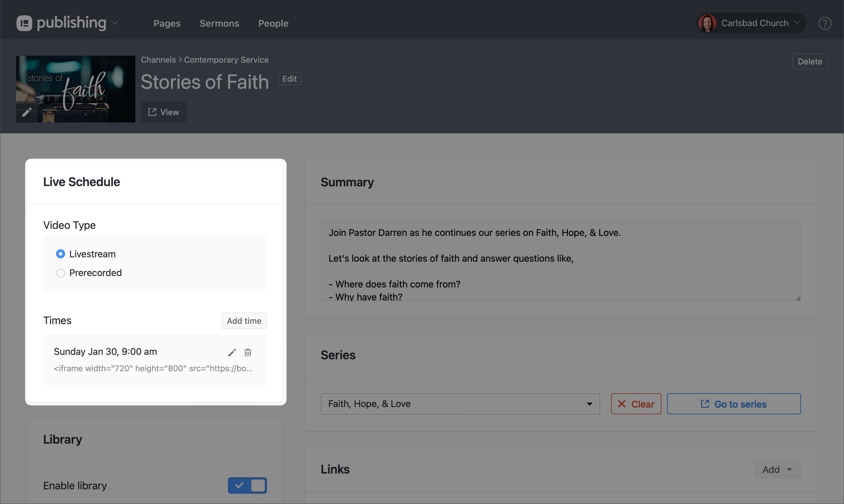Click the Add time button
The height and width of the screenshot is (504, 844).
tap(244, 320)
